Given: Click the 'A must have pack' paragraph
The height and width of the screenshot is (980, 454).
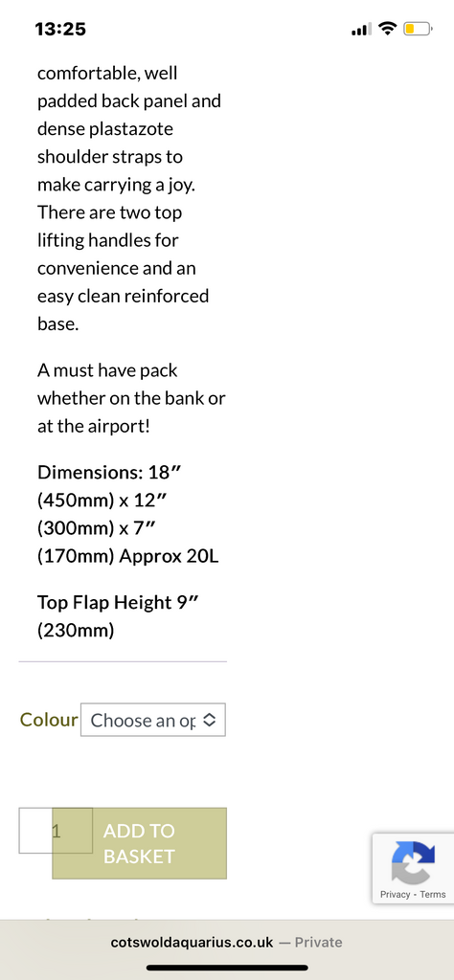Looking at the screenshot, I should (131, 398).
